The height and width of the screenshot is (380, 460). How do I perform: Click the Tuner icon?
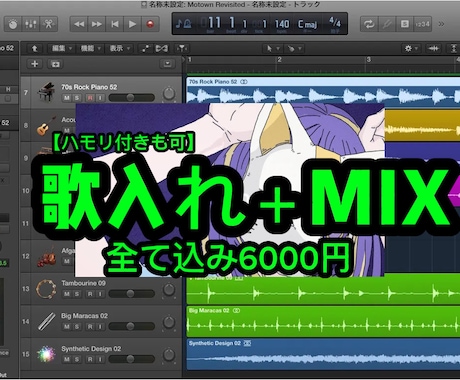(387, 24)
